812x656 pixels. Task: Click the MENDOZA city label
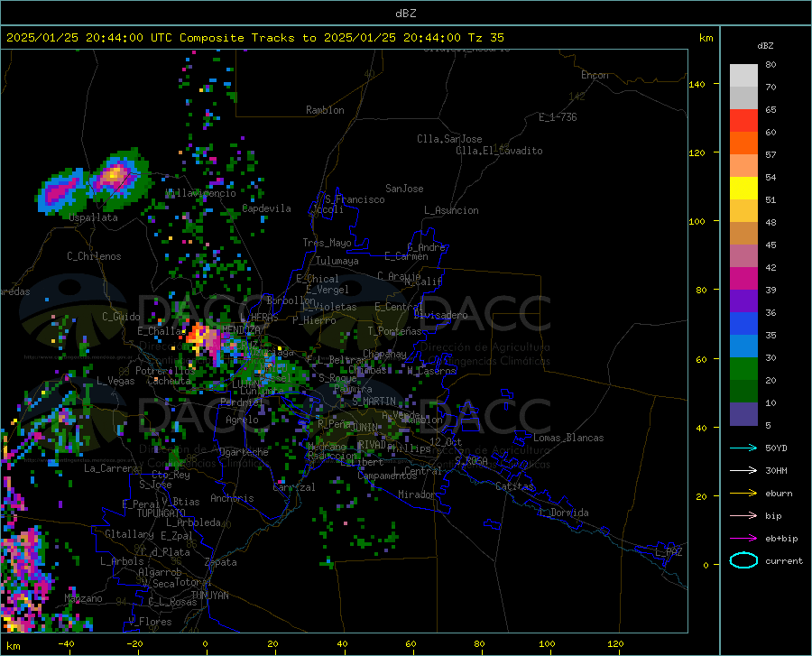(x=241, y=330)
